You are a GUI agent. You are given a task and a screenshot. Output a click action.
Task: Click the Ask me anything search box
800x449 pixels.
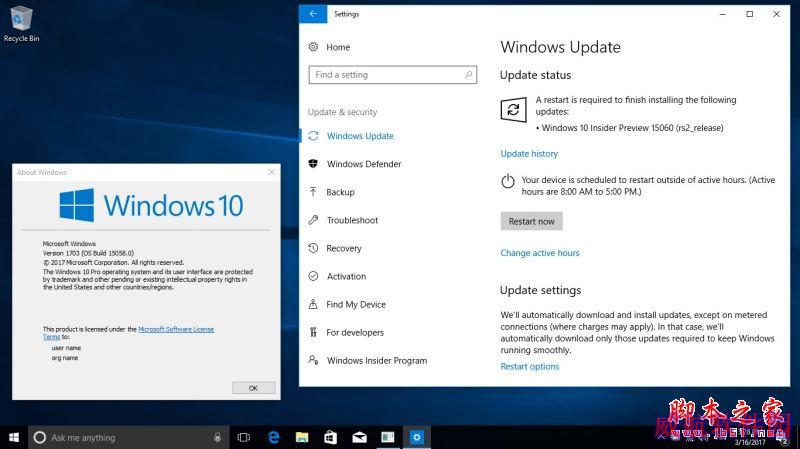coord(129,437)
